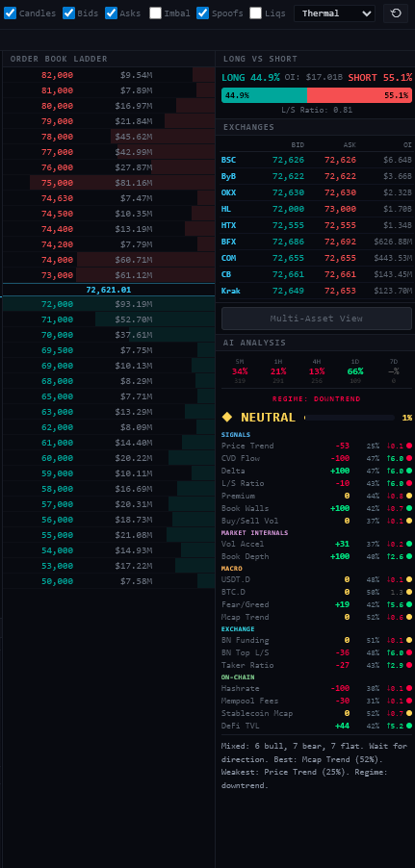Click the yellow diamond NEUTRAL icon
The height and width of the screenshot is (868, 415).
(226, 417)
